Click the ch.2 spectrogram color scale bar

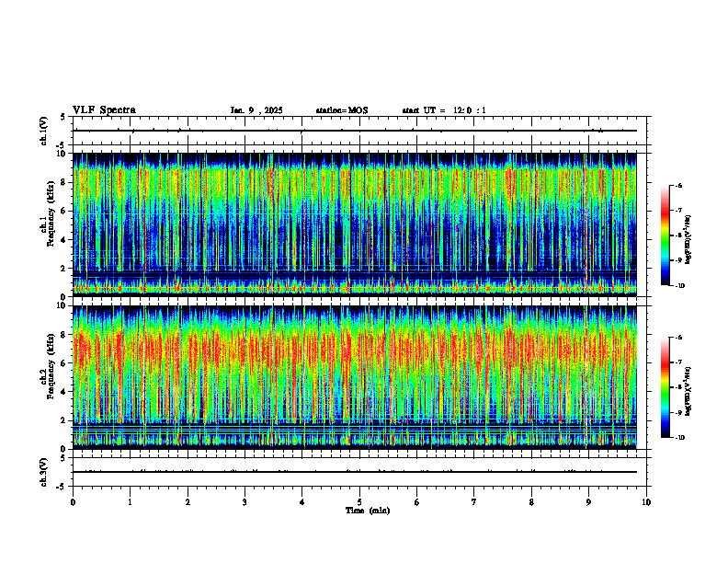point(665,387)
